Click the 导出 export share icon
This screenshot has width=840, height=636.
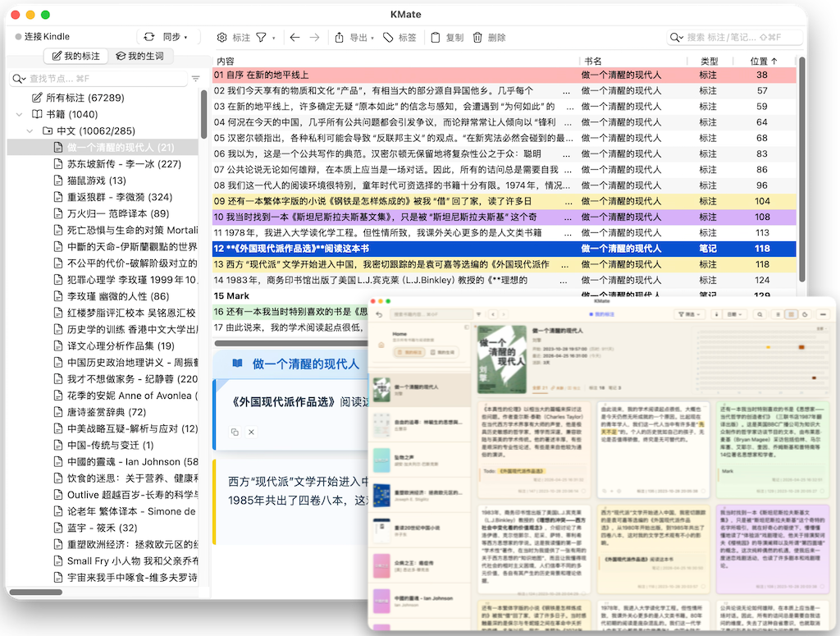click(x=339, y=38)
